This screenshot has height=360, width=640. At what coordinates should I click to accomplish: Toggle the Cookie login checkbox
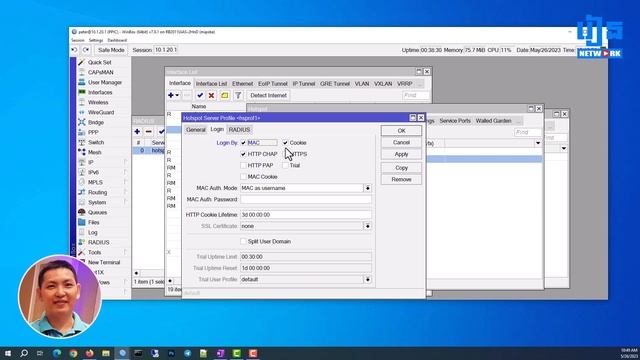285,143
